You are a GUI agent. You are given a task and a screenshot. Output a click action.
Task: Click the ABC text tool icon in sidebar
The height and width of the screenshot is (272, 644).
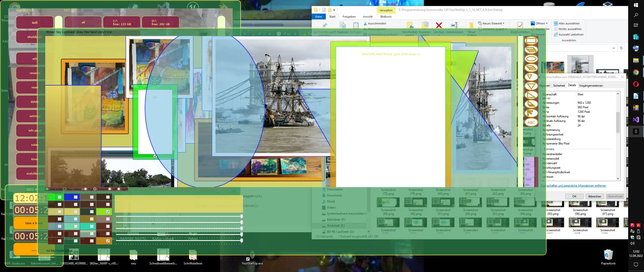click(x=531, y=122)
